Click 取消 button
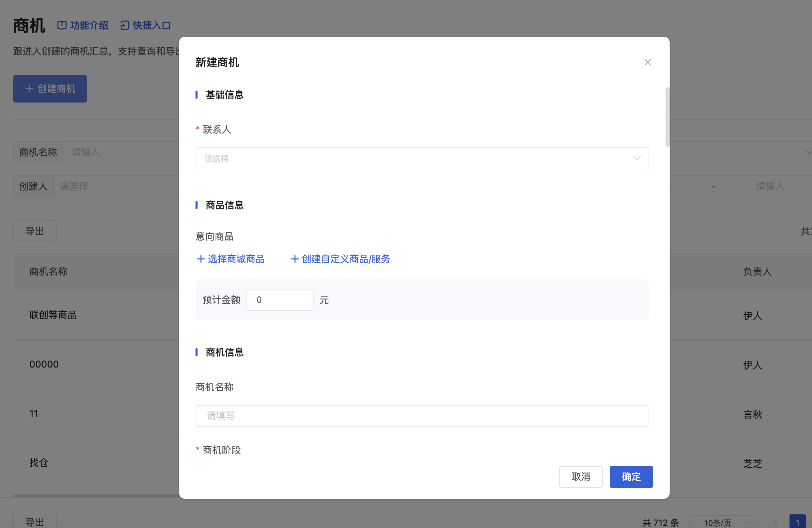 click(580, 477)
